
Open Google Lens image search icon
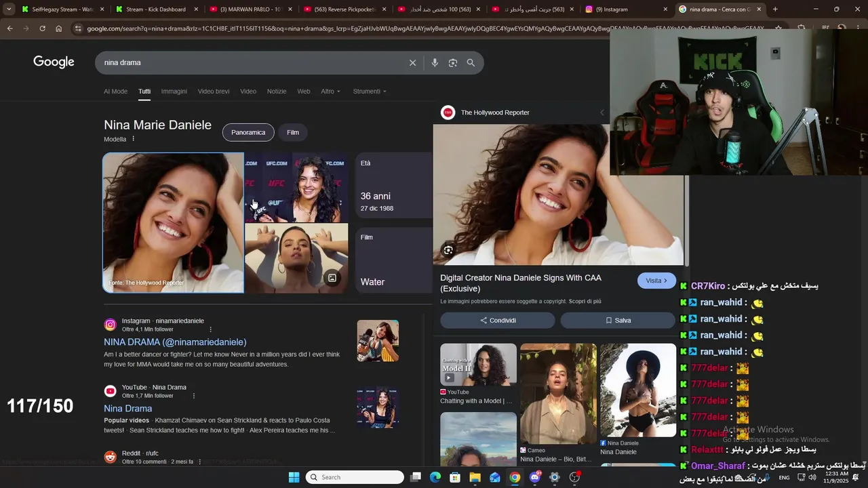(452, 62)
